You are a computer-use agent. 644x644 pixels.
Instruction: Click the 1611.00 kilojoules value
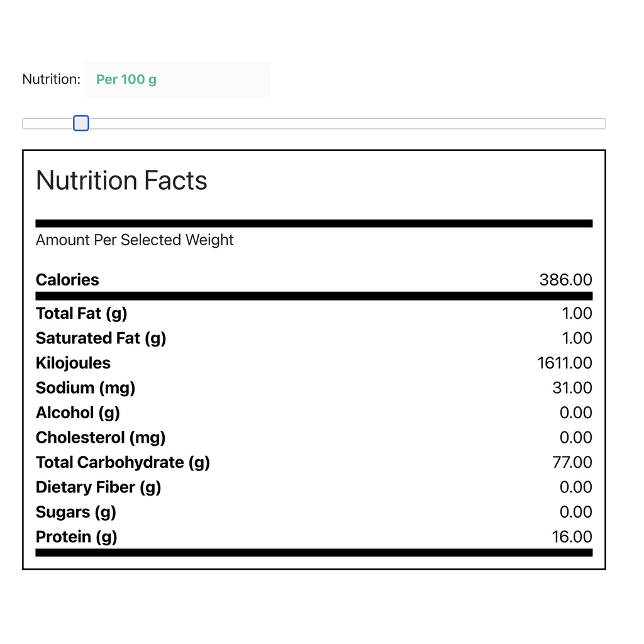coord(564,363)
